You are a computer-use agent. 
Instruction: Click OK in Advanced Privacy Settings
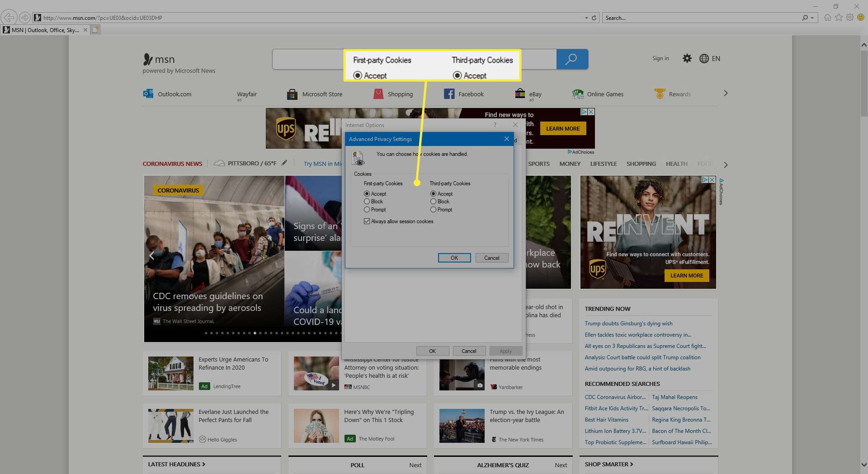click(x=454, y=258)
